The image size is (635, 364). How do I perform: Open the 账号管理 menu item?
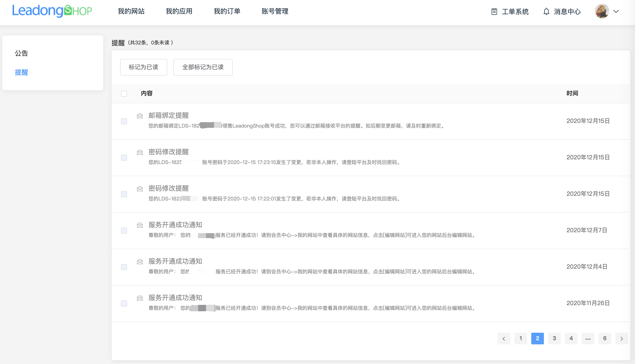[275, 11]
